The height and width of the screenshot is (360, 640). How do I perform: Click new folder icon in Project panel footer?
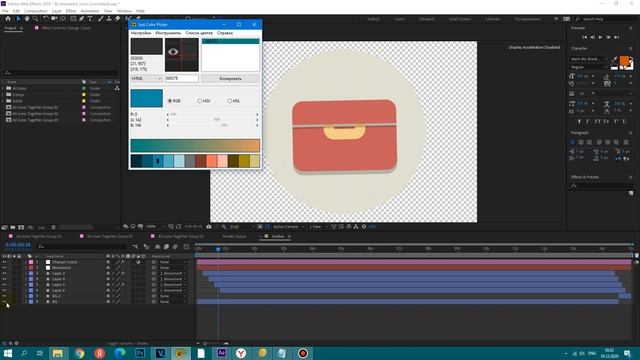(x=13, y=227)
